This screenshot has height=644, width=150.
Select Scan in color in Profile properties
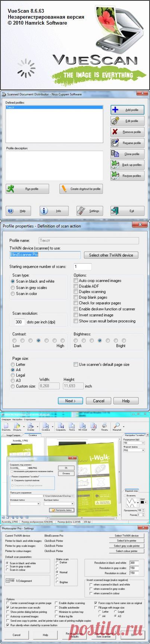(24, 293)
